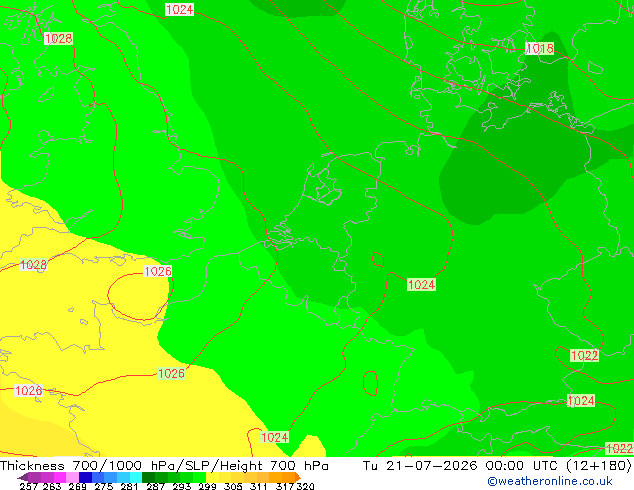634x490 pixels.
Task: Click the forecast date "Tu 21-07-2026 00:00 UTC (12+180)"
Action: pos(497,466)
